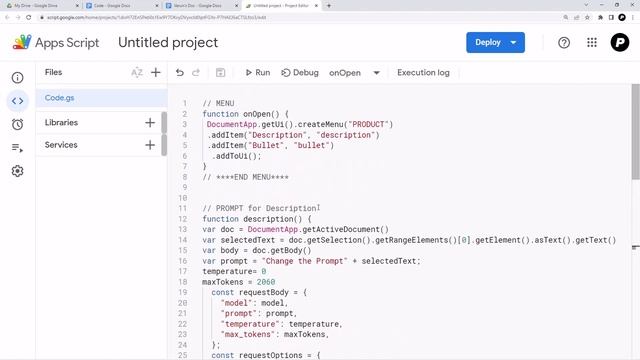Run the selected function

tap(258, 73)
